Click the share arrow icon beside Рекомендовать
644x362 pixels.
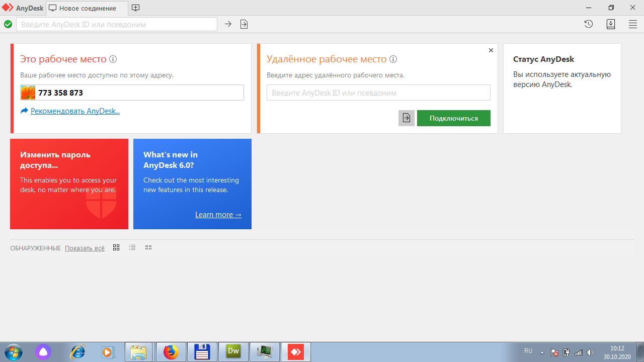pyautogui.click(x=24, y=111)
